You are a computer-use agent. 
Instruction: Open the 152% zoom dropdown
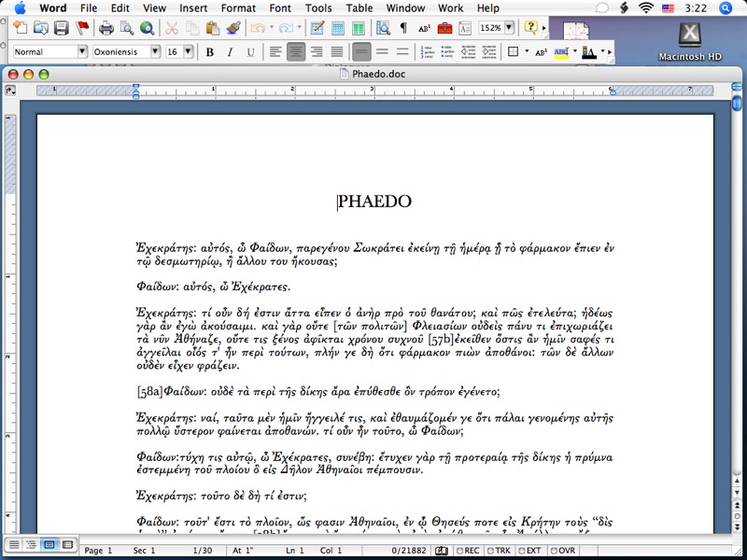click(x=510, y=28)
